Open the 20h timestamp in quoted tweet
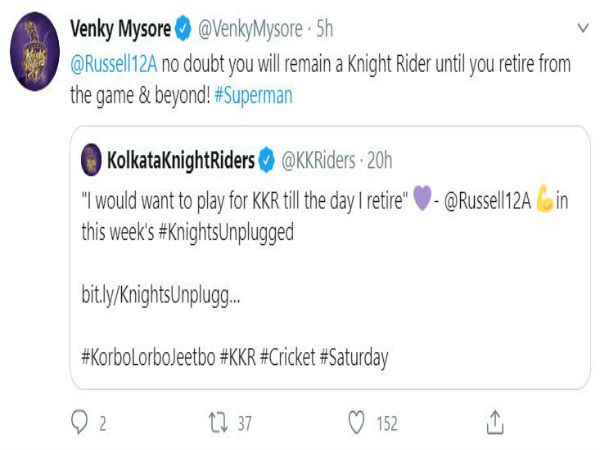This screenshot has width=600, height=450. click(380, 160)
